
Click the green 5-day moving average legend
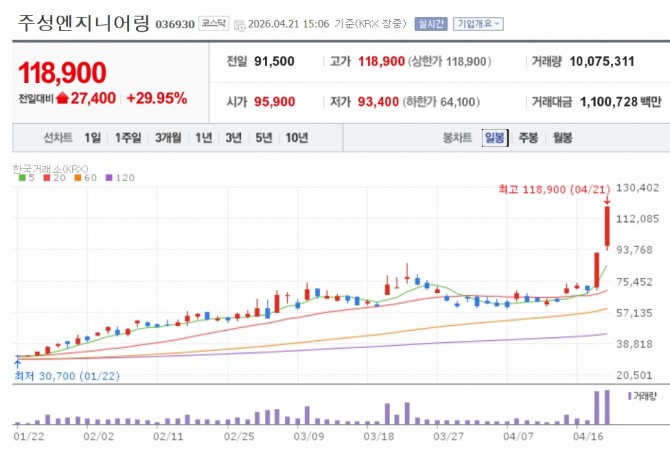(x=26, y=178)
